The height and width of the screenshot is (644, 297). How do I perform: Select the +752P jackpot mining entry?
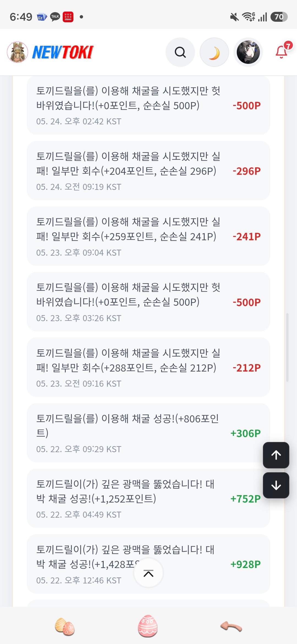[148, 498]
